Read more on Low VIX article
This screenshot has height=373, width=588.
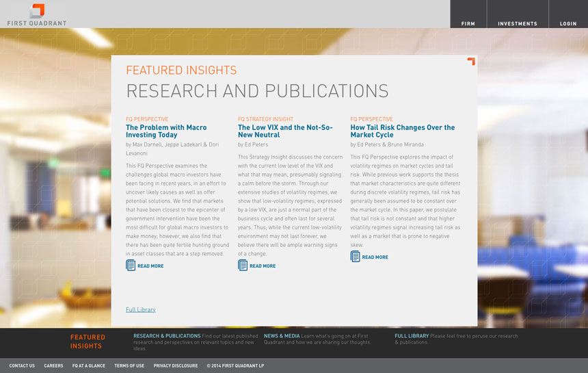pos(263,266)
